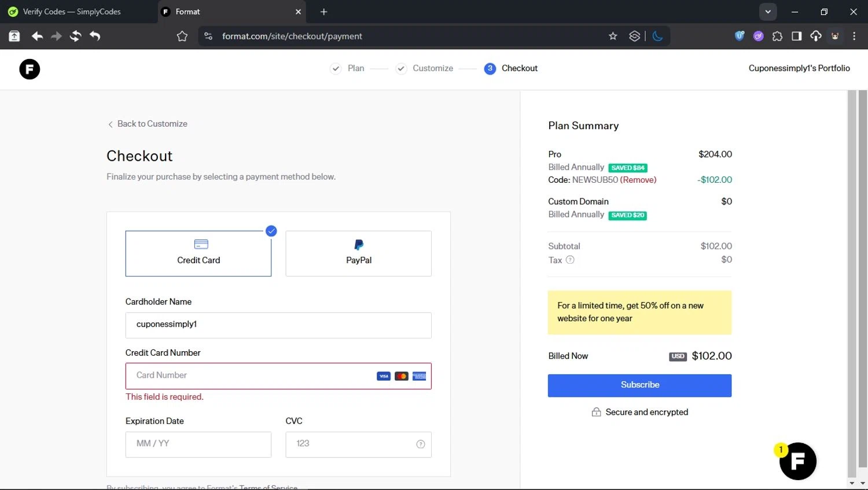Screen dimensions: 868x490
Task: Toggle the browser side panel icon
Action: click(796, 36)
